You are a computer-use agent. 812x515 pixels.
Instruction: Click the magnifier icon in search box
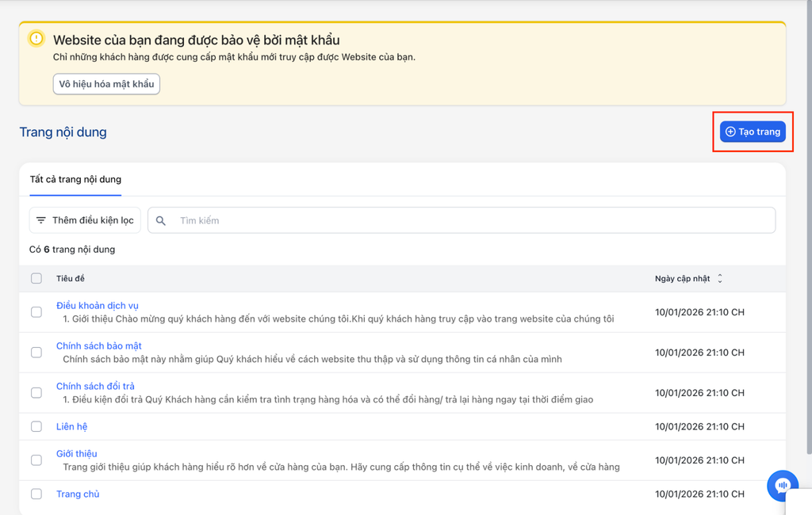click(x=161, y=220)
